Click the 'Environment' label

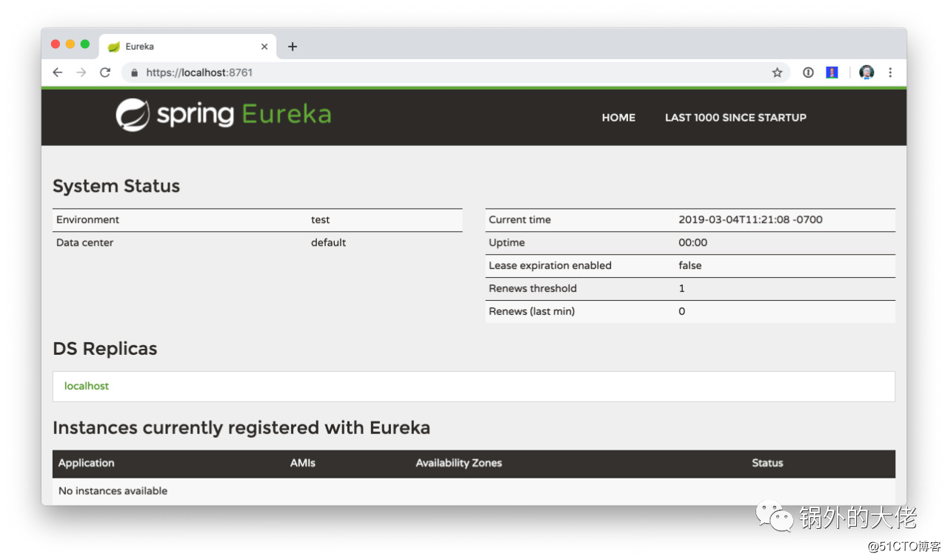coord(87,220)
